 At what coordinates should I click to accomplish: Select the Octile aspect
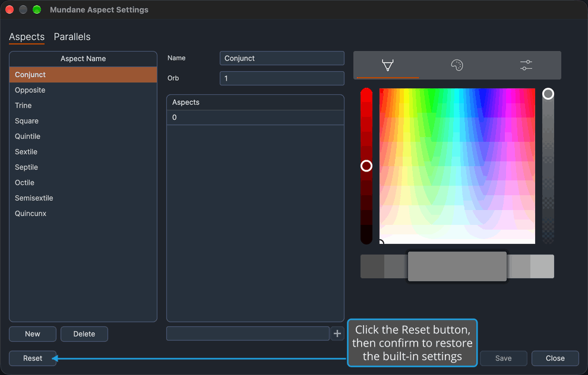(x=83, y=182)
